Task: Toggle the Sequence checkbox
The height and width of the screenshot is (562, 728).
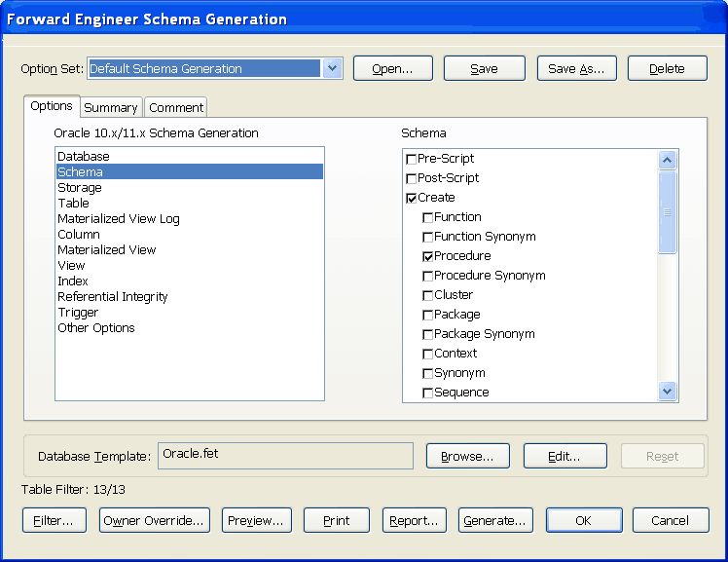Action: tap(427, 393)
